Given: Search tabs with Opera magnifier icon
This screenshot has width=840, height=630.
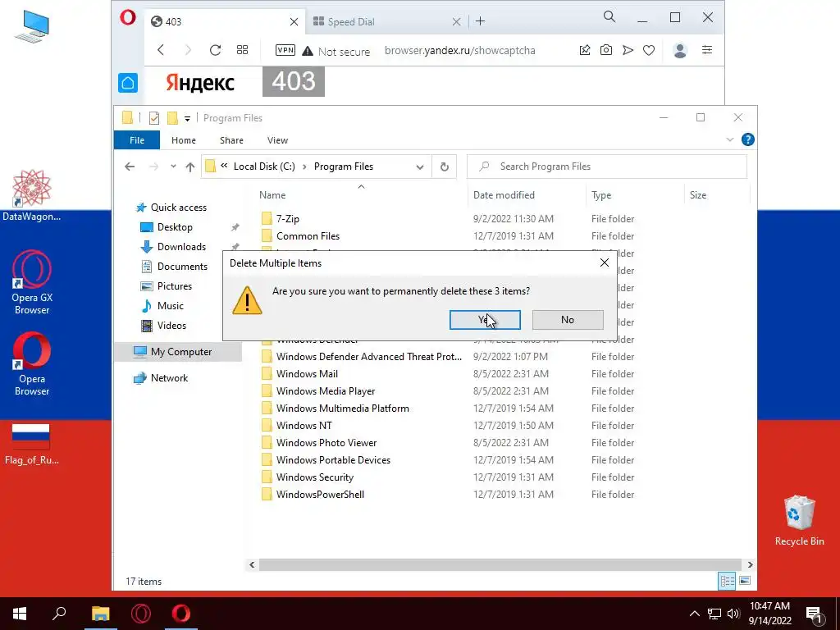Looking at the screenshot, I should 609,17.
